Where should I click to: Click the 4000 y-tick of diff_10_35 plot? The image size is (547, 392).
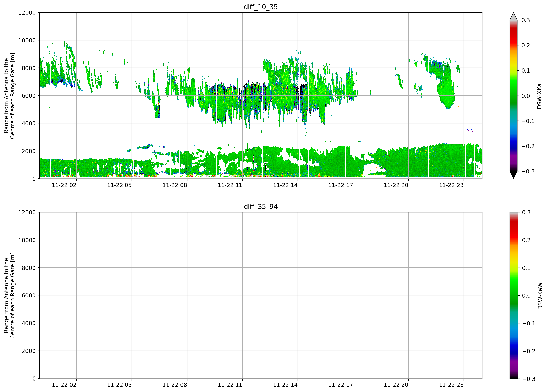[x=29, y=123]
